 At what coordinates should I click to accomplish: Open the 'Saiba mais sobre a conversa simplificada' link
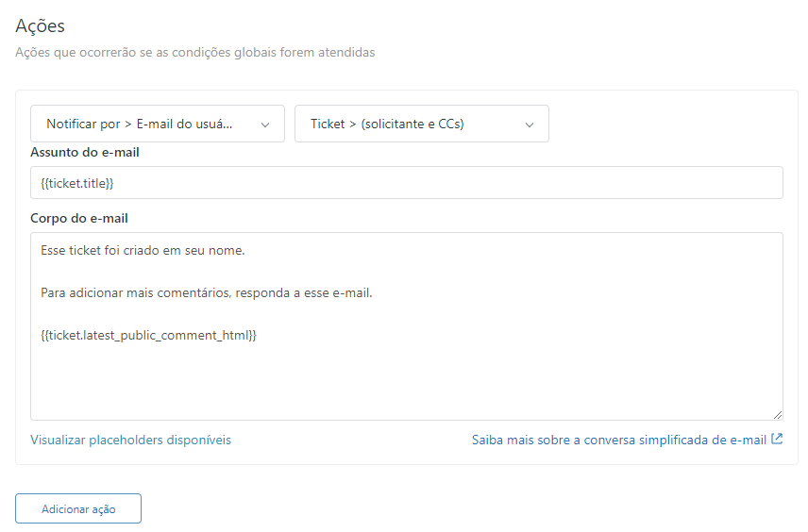pos(618,440)
